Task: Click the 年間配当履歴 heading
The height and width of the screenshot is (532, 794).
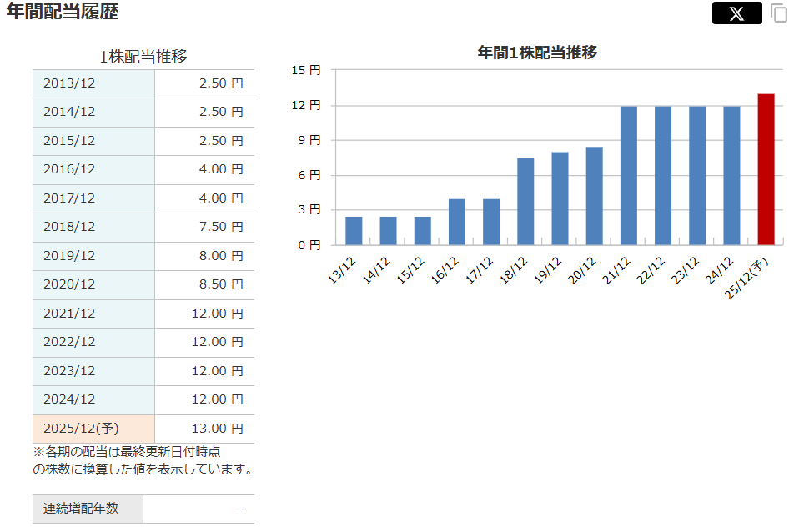Action: (x=63, y=12)
